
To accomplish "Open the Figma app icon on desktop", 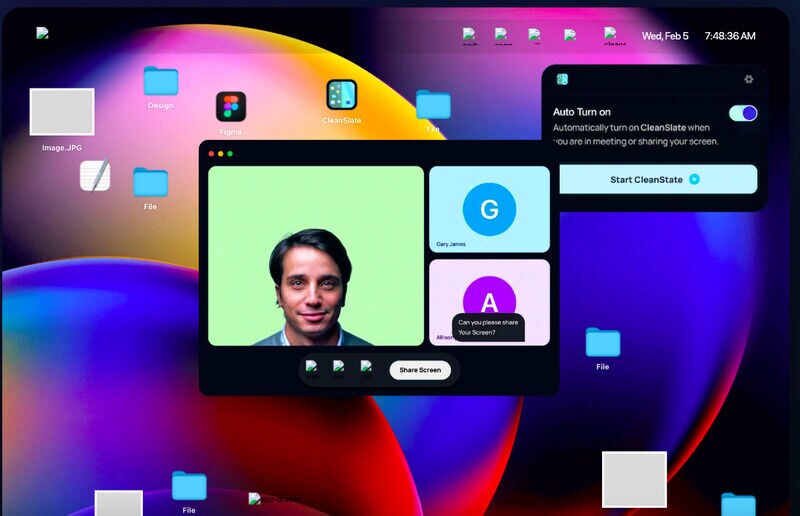I will click(231, 107).
